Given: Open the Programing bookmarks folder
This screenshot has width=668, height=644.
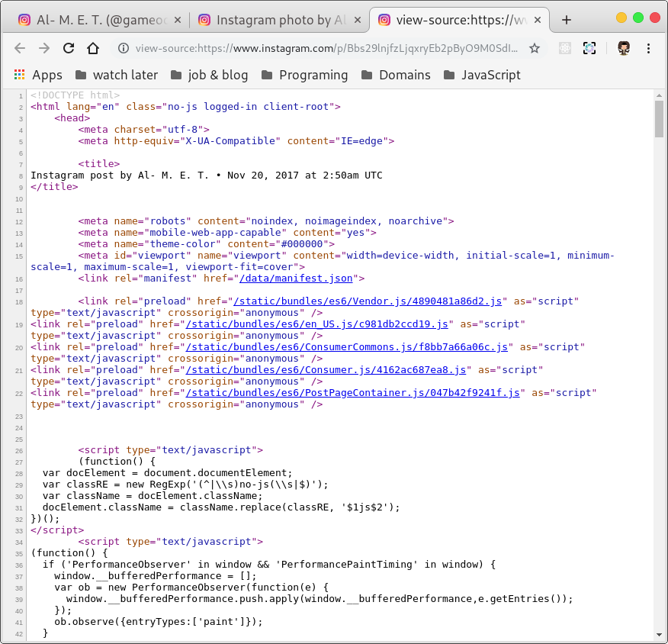Looking at the screenshot, I should (304, 75).
